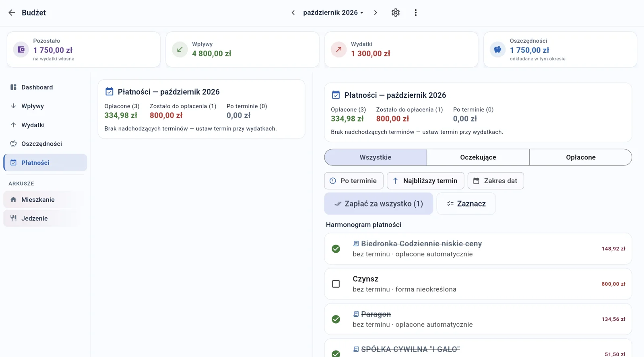The image size is (644, 357).
Task: Uncheck the paid mark for SPÓŁKA CYWILNA payment
Action: [336, 353]
